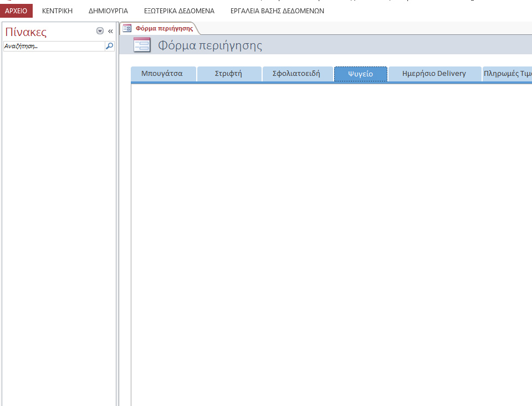Select the Φόρμα περιήγησης document tab
532x406 pixels.
(x=160, y=28)
